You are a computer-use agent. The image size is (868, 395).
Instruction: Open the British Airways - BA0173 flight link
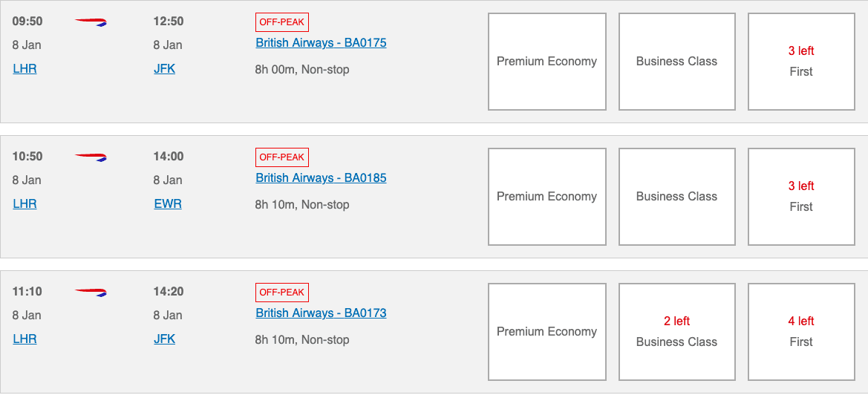[321, 313]
